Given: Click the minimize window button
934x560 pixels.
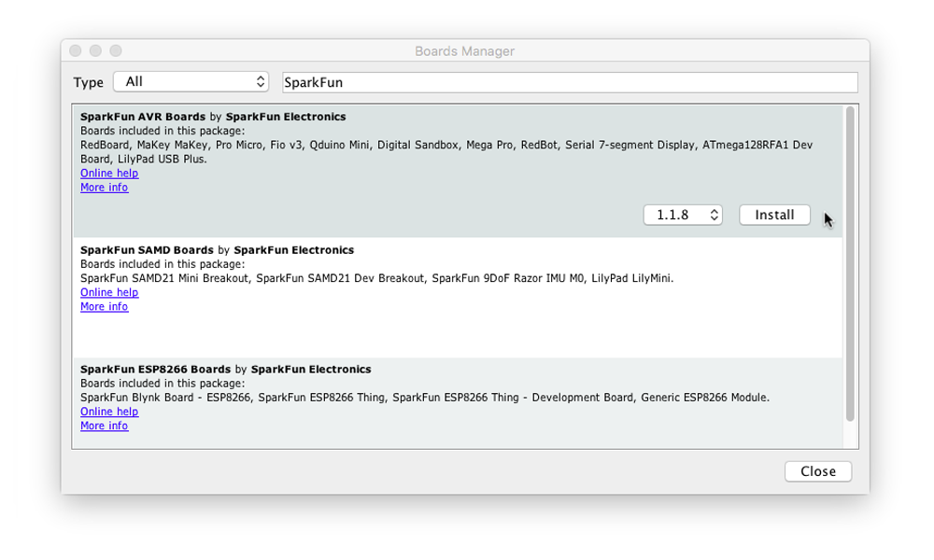Looking at the screenshot, I should [95, 50].
